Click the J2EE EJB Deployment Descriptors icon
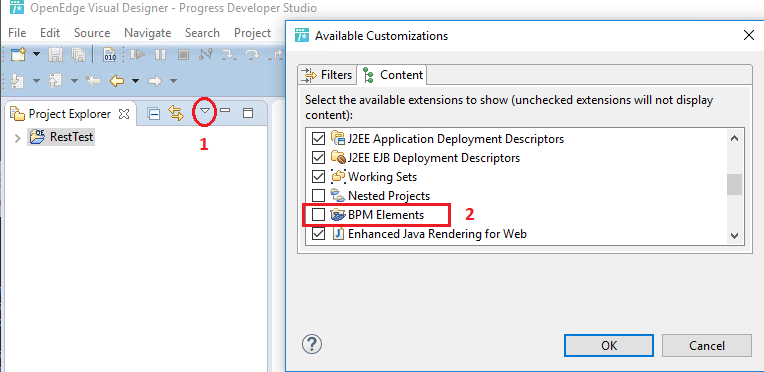 tap(338, 157)
